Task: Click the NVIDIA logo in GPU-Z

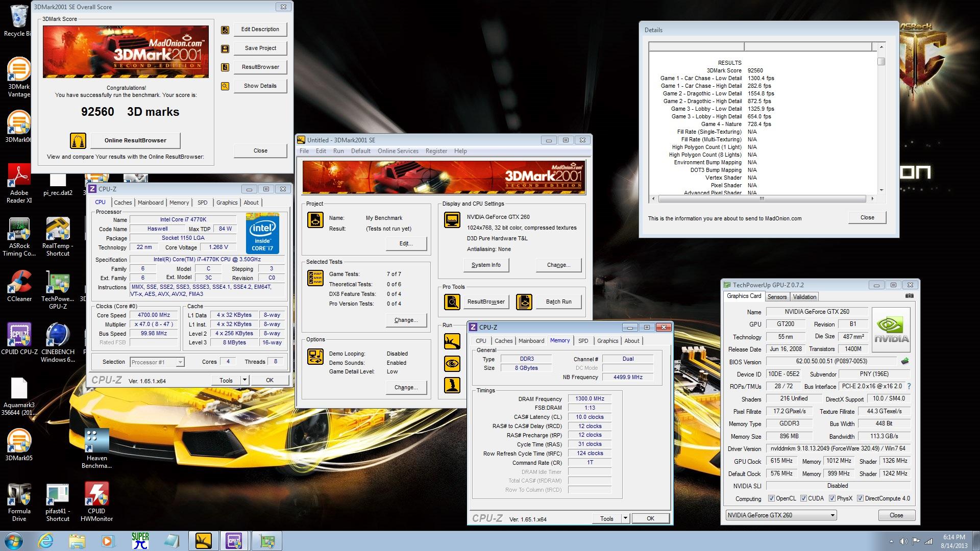Action: tap(891, 330)
